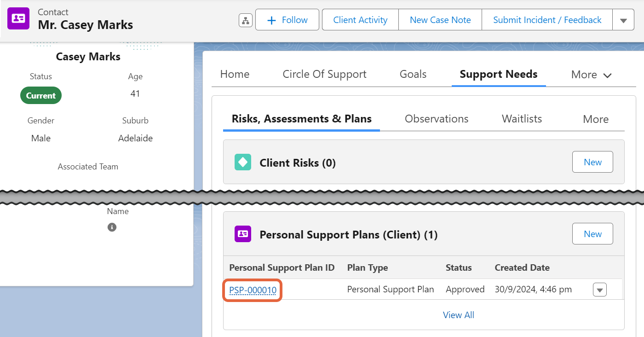
Task: Click the plus icon on the Follow button
Action: [271, 20]
